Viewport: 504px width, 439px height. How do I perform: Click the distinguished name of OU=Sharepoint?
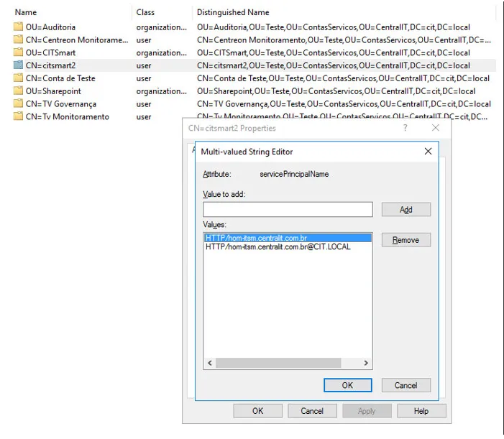coord(336,91)
